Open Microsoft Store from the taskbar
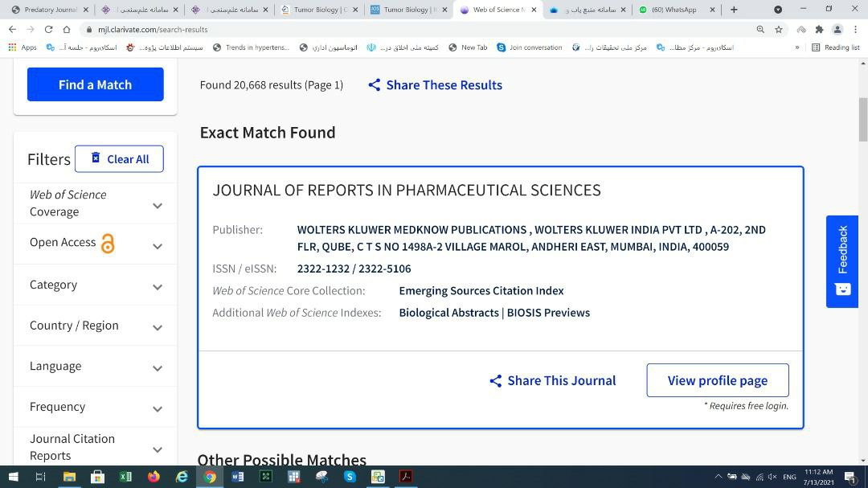Image resolution: width=868 pixels, height=488 pixels. click(97, 477)
